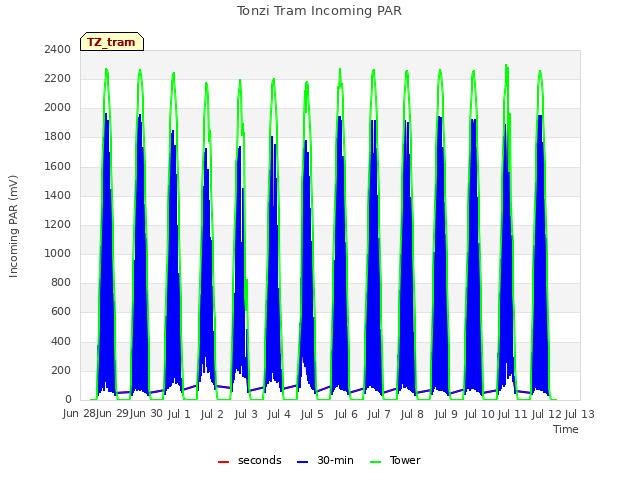Screen dimensions: 640x480
Task: Click the 2000 y-axis tick label
Action: tap(58, 108)
